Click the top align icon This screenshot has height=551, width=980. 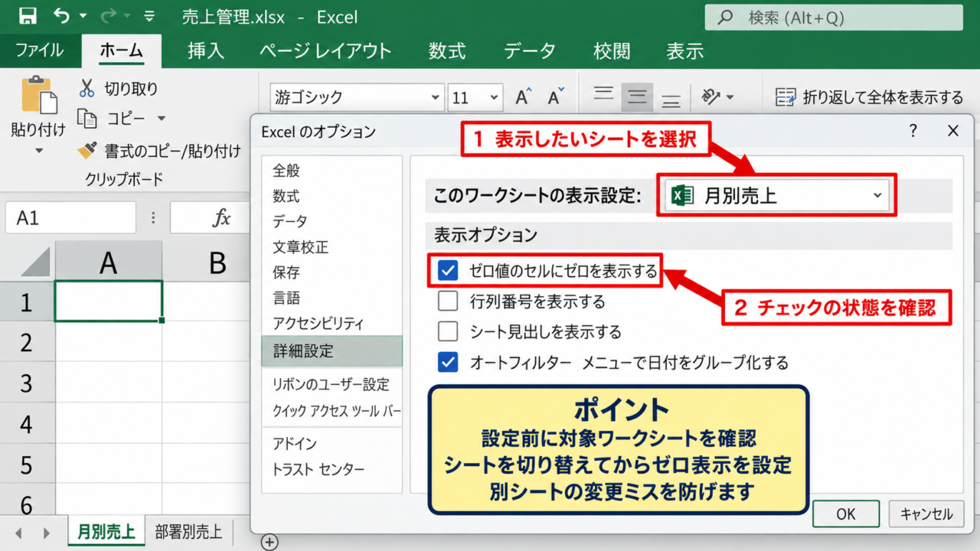click(604, 95)
